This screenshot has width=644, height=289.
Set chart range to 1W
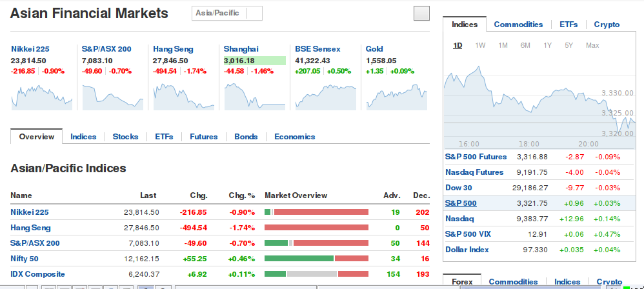pos(480,45)
